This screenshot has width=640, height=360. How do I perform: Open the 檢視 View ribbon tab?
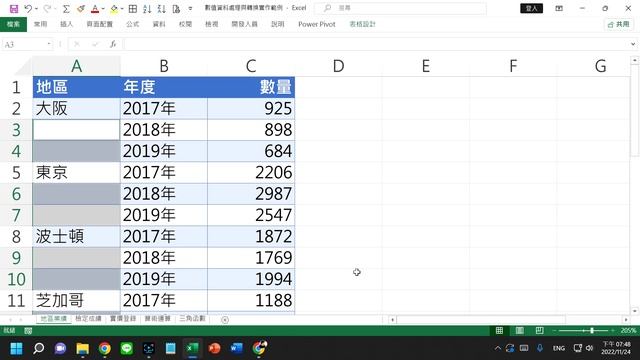(211, 24)
